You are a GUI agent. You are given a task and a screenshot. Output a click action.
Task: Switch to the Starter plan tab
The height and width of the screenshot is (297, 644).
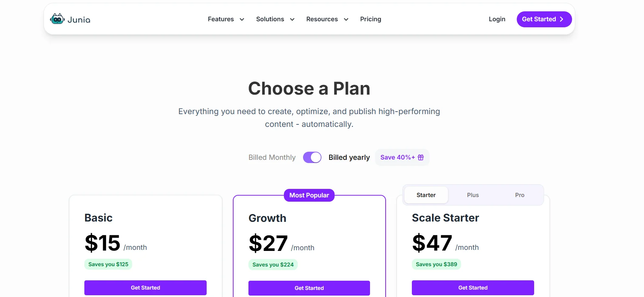click(x=426, y=195)
